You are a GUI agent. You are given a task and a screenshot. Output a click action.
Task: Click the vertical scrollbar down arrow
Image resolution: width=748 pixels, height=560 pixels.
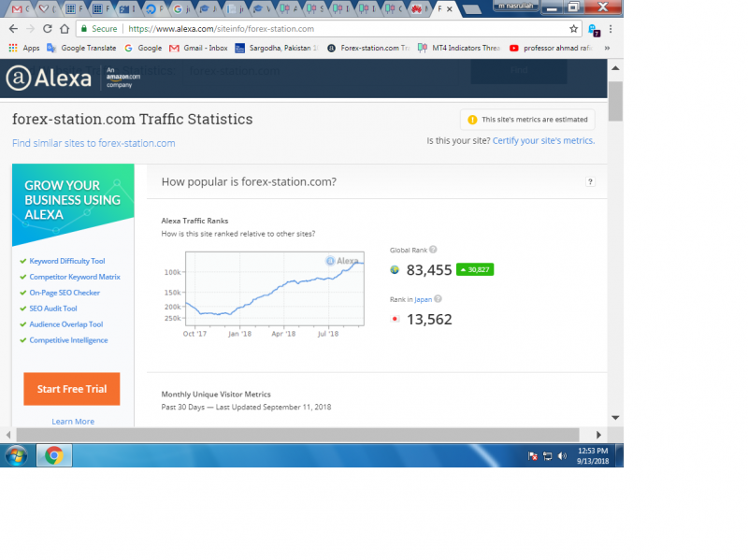[615, 418]
